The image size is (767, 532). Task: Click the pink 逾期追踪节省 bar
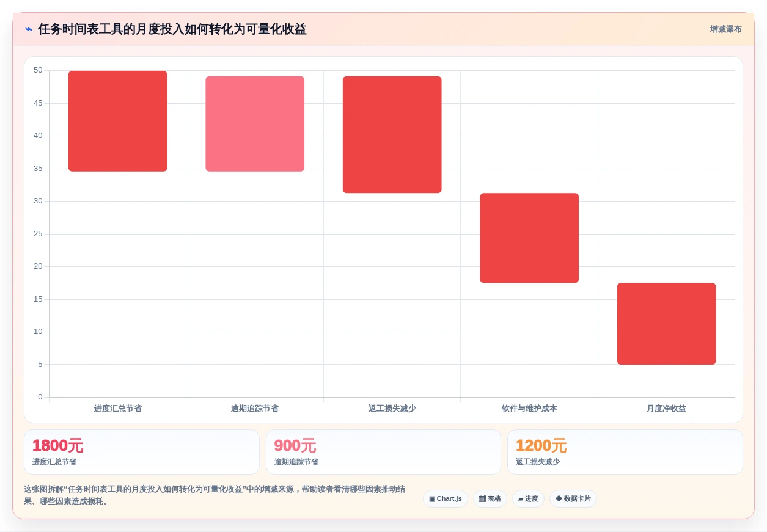[x=255, y=124]
